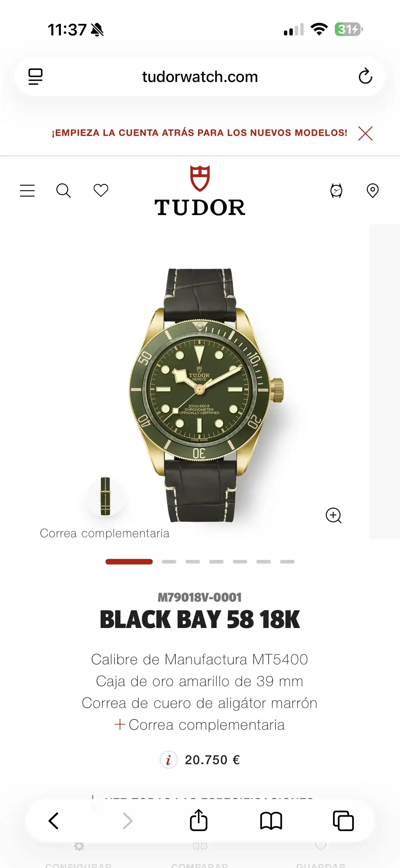Select the last image carousel indicator
Screen dimensions: 400x868
[287, 562]
